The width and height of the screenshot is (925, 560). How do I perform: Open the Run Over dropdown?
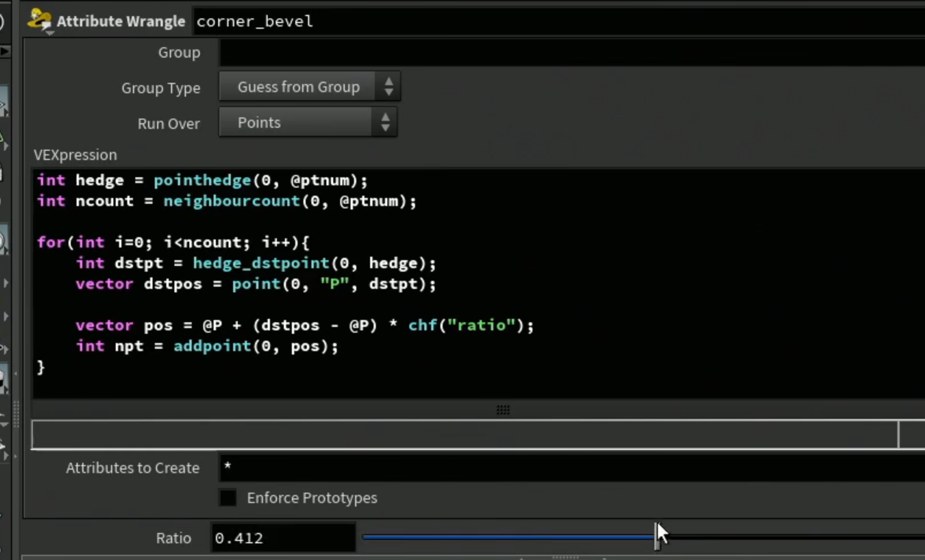[x=308, y=123]
